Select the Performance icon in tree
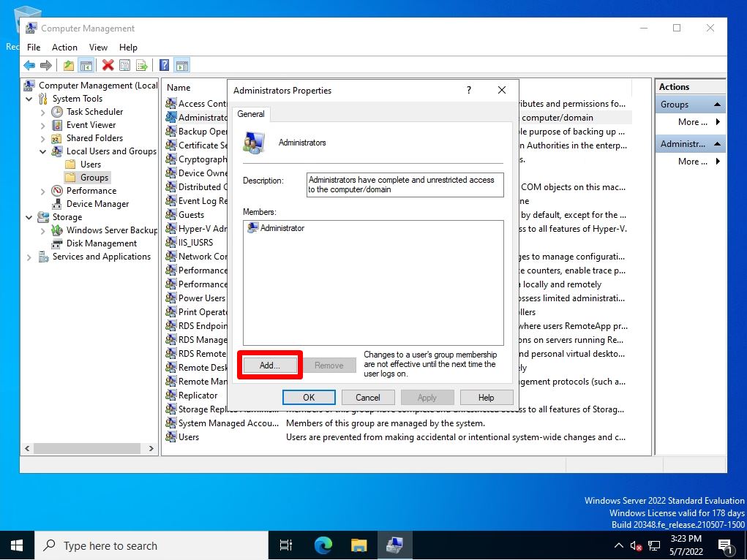Image resolution: width=747 pixels, height=560 pixels. [57, 191]
